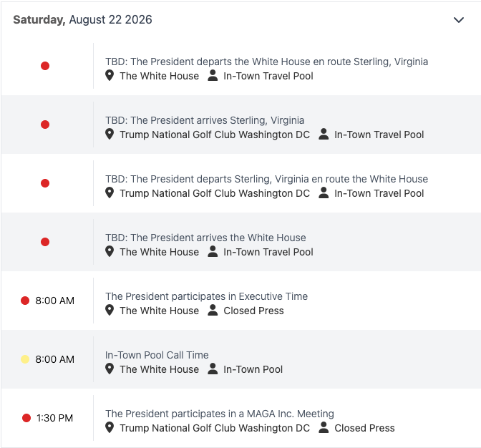The image size is (481, 448).
Task: Click location pin in arrives Sterling, Virginia event
Action: 110,135
